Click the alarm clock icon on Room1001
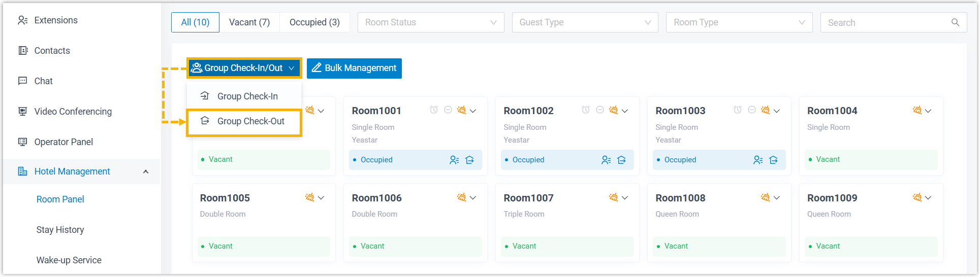The width and height of the screenshot is (980, 277). pyautogui.click(x=433, y=110)
